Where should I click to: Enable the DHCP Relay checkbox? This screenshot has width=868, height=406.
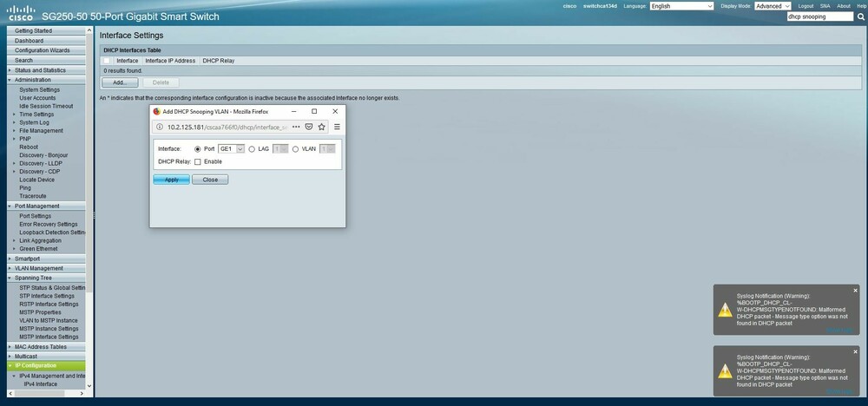[198, 161]
